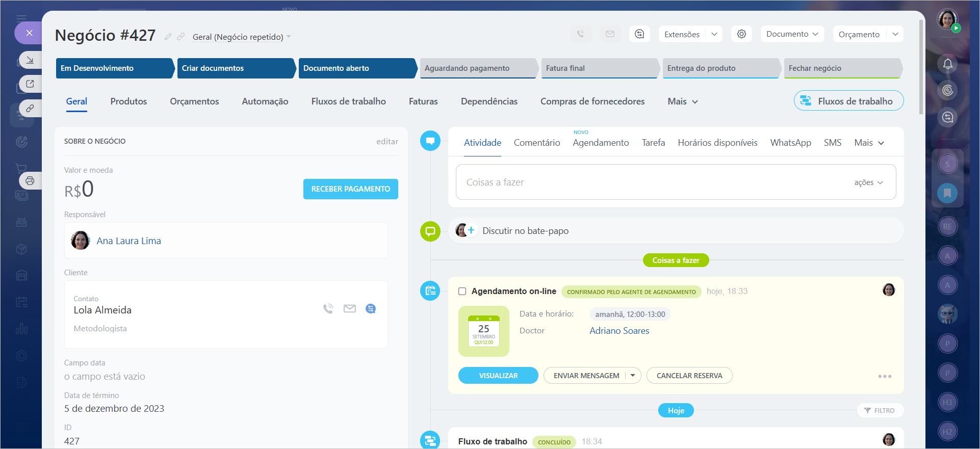The width and height of the screenshot is (980, 449).
Task: Click the pencil icon next to Negócio #427
Action: click(168, 37)
